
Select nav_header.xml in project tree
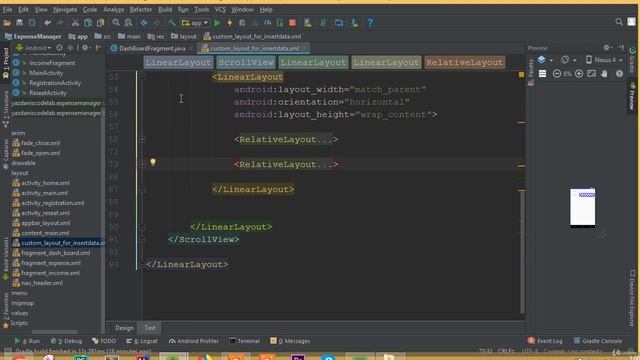coord(42,283)
